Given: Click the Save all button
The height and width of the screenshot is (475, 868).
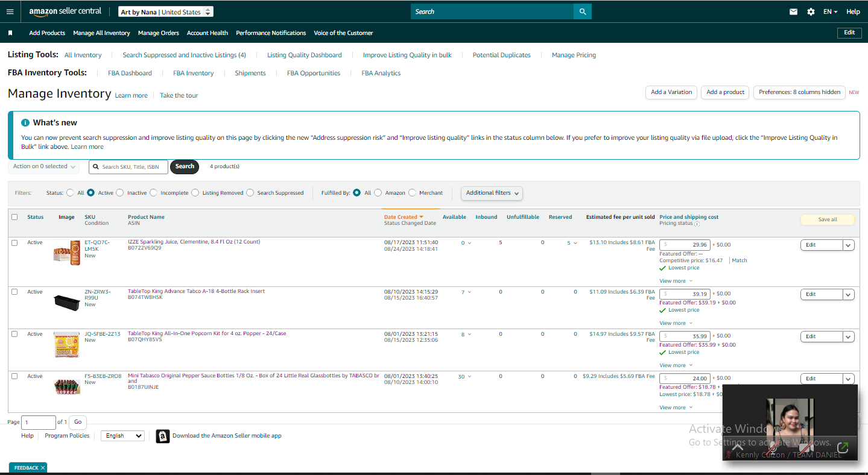Looking at the screenshot, I should 828,219.
